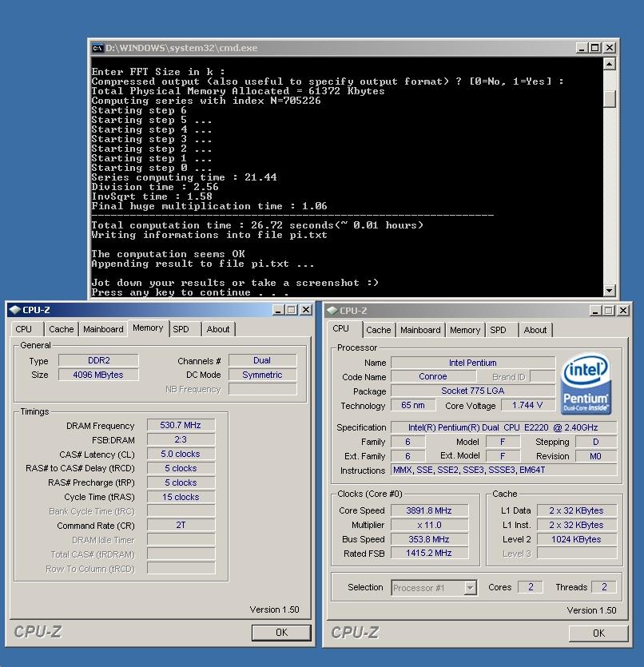Click the Specification E2220 @ 2.40GHz field

point(503,427)
